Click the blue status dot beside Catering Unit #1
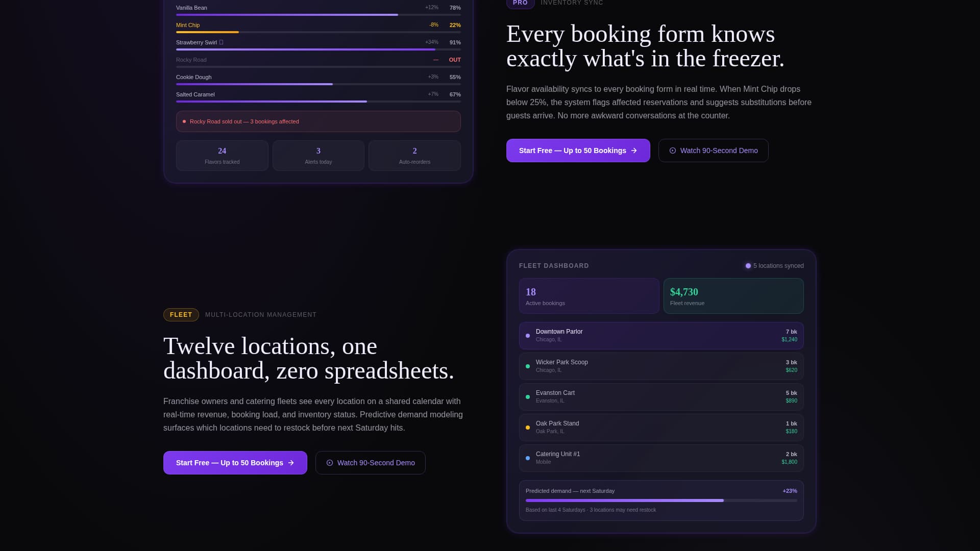 click(528, 458)
